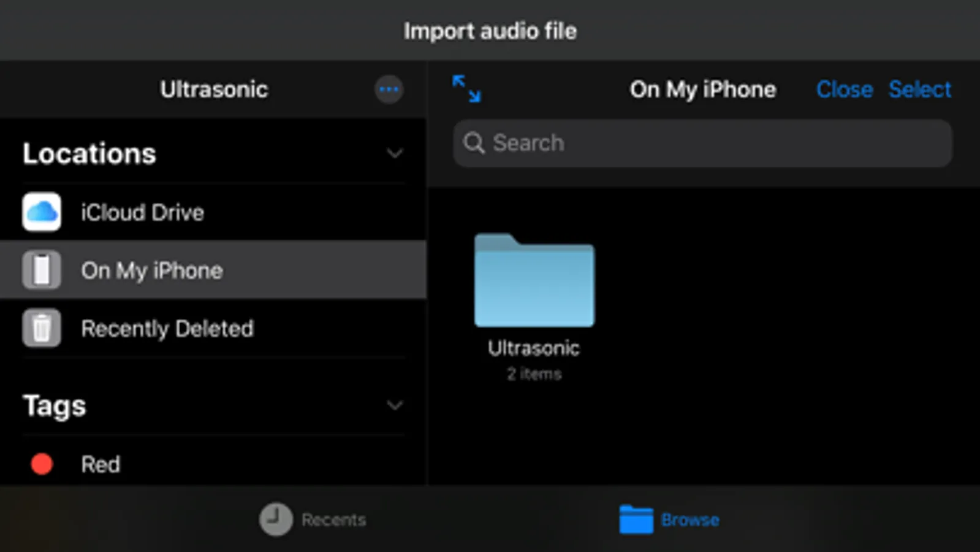Click the Ultrasonic sidebar title

(214, 90)
